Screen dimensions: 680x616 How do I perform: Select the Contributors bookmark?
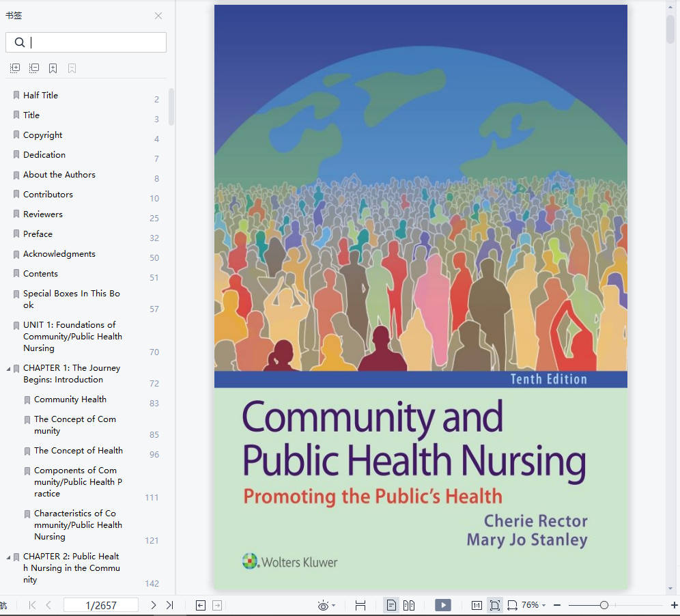point(48,195)
